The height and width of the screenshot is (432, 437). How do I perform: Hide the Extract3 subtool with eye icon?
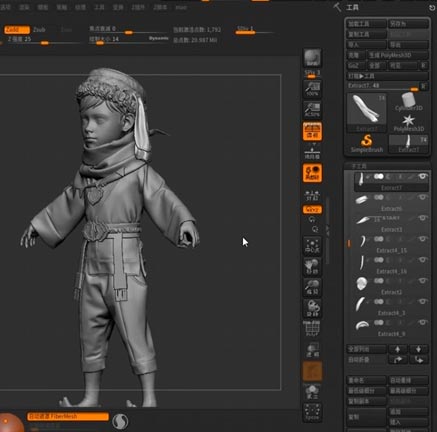[423, 218]
